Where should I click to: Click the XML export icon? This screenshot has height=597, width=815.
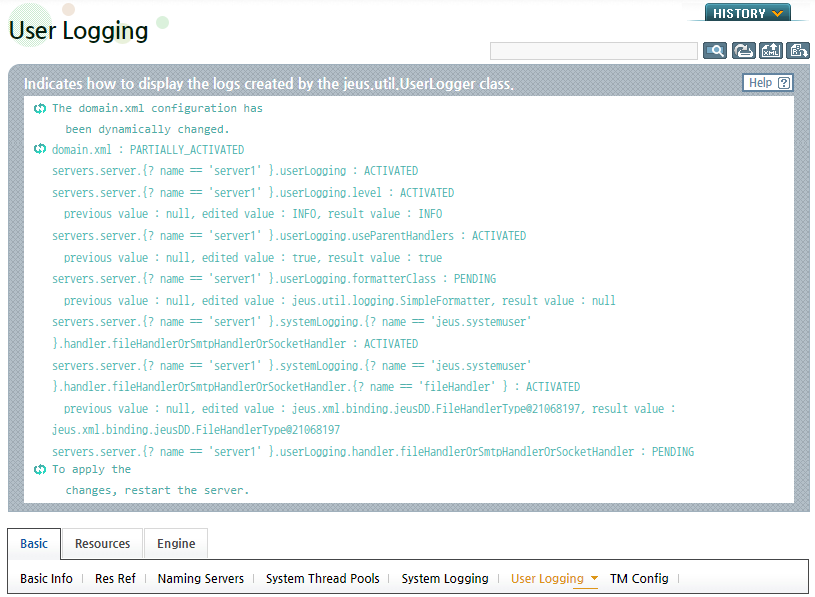tap(770, 50)
